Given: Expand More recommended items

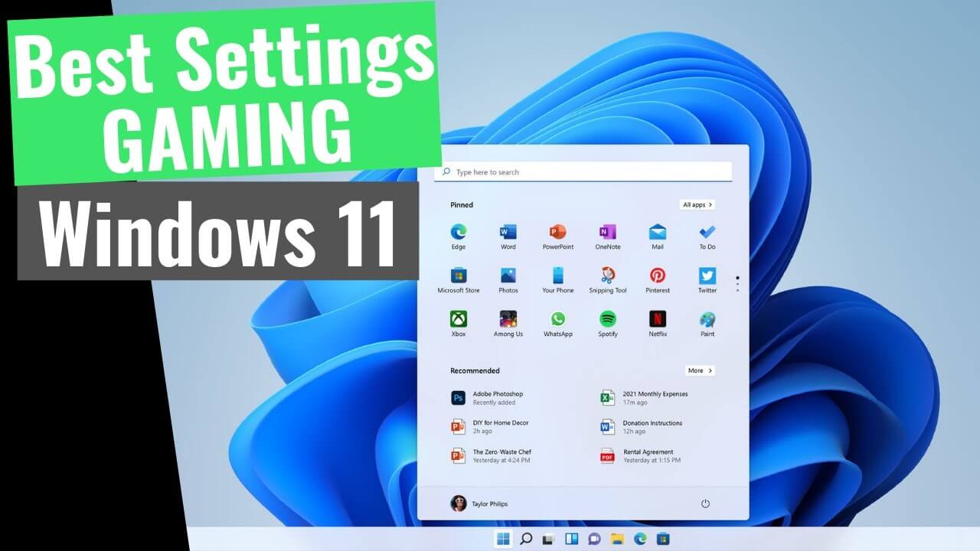Looking at the screenshot, I should pos(700,370).
